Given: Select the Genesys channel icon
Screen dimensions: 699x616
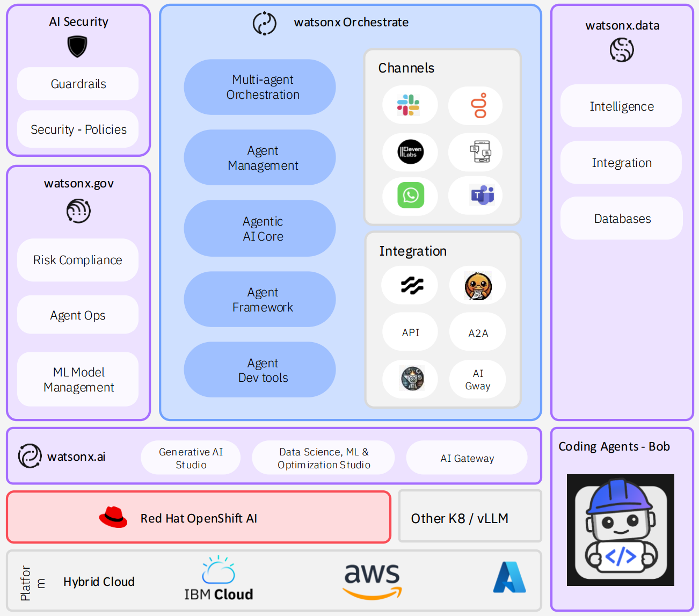Looking at the screenshot, I should [478, 105].
